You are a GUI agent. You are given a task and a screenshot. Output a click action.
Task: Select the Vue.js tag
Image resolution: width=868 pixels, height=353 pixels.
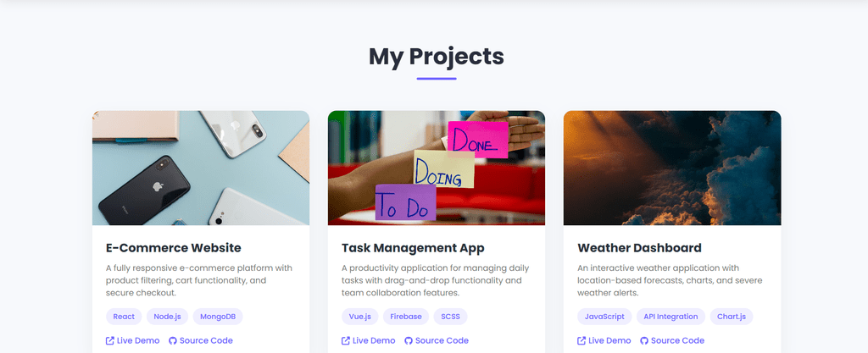(x=360, y=317)
